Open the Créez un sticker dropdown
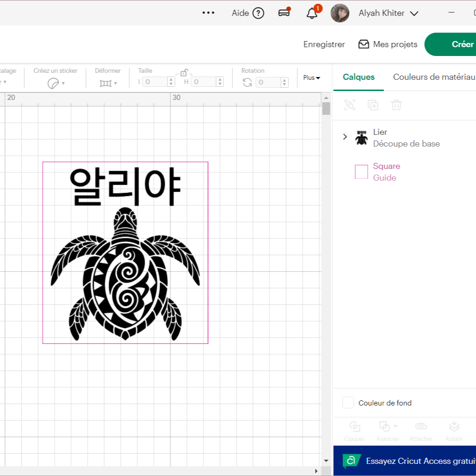Image resolution: width=476 pixels, height=476 pixels. [x=56, y=83]
